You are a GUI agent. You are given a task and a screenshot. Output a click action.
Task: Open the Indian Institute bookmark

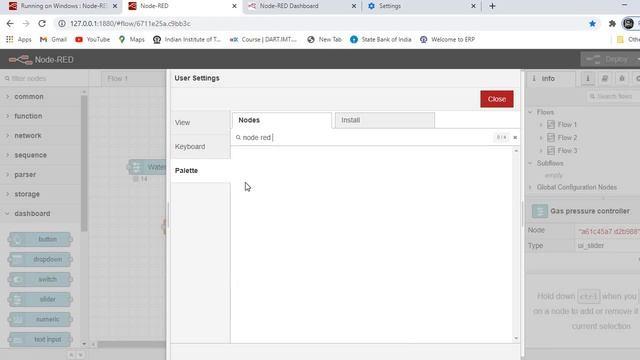[x=187, y=40]
